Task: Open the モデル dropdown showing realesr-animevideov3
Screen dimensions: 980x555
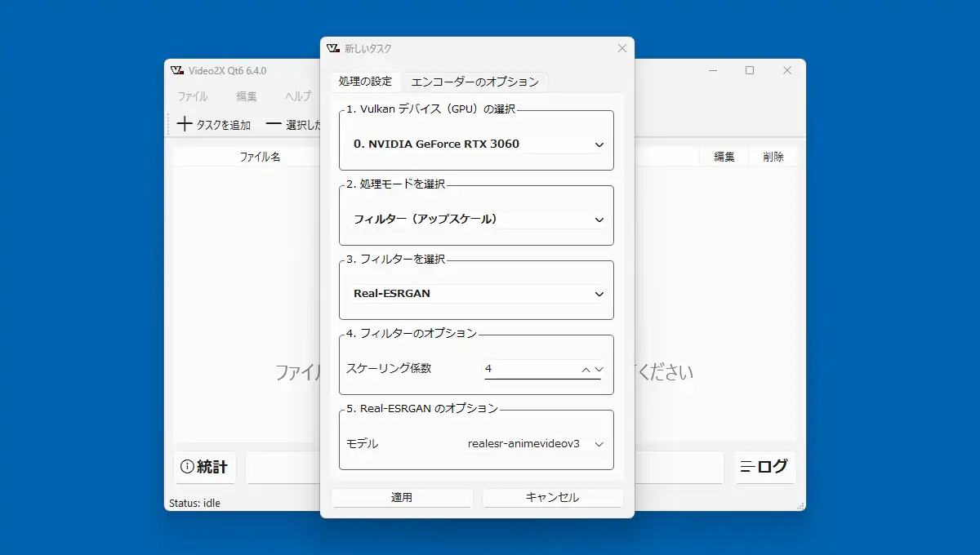Action: click(x=535, y=444)
